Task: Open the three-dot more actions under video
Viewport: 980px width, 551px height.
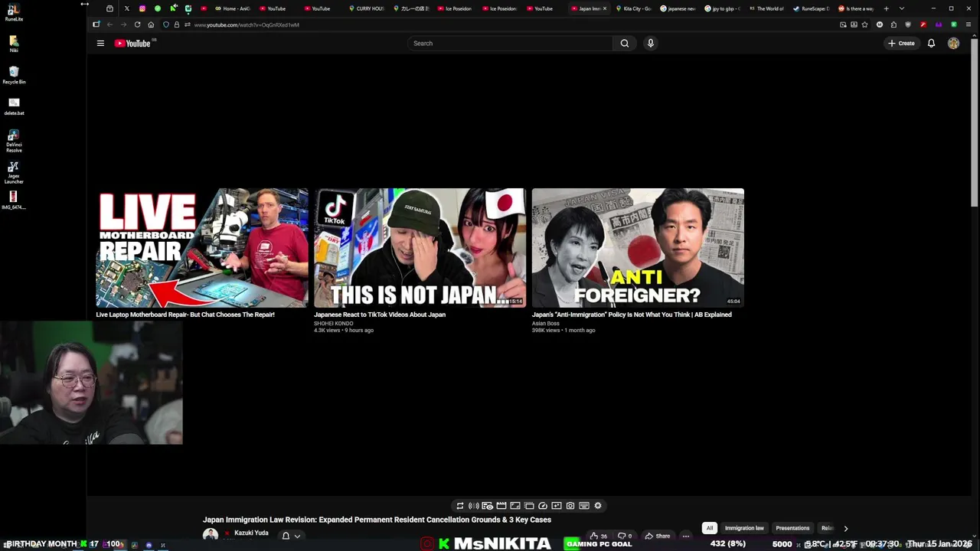Action: (686, 536)
